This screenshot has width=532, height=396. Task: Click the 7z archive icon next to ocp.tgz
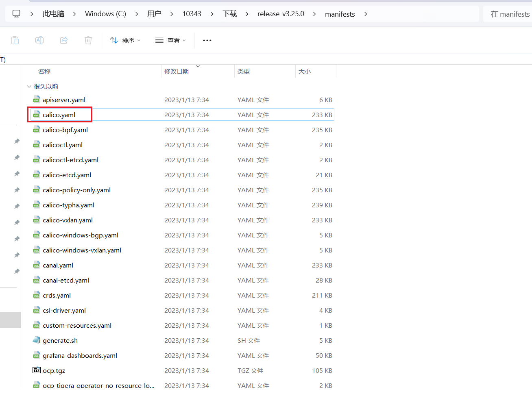(36, 370)
